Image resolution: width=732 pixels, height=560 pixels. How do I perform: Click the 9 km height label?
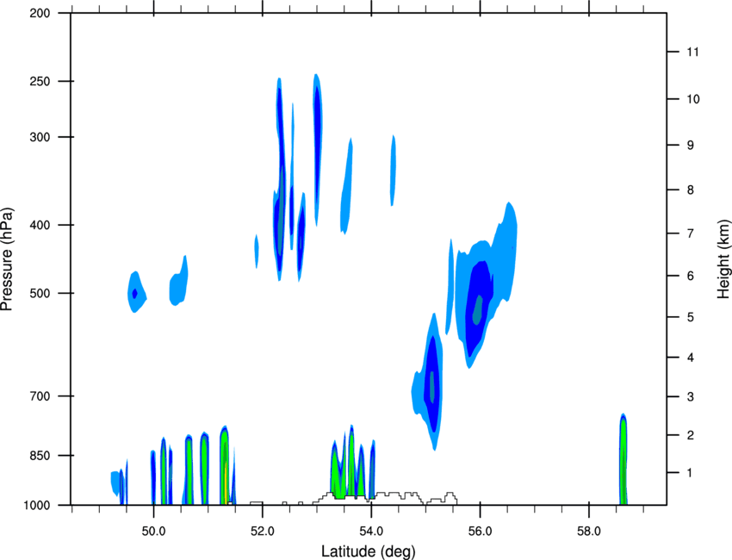coord(690,146)
